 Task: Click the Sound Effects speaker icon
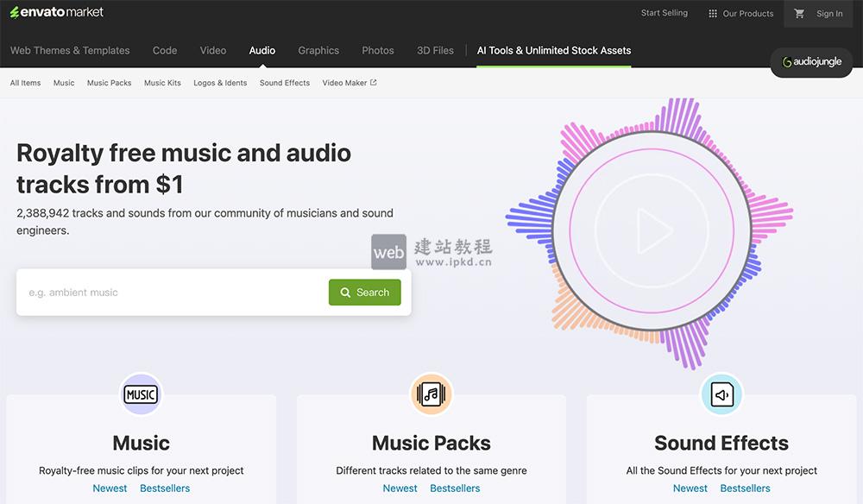721,394
